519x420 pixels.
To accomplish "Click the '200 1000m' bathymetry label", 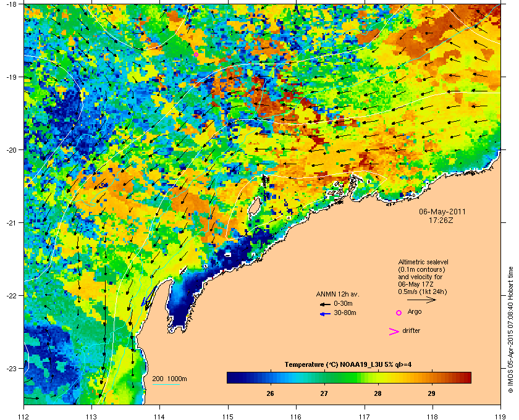I will tap(169, 379).
